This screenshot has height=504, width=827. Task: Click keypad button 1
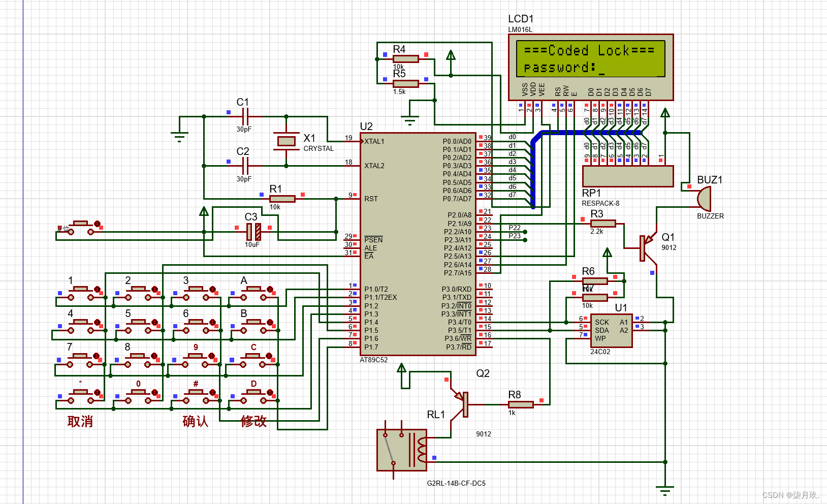(x=81, y=293)
